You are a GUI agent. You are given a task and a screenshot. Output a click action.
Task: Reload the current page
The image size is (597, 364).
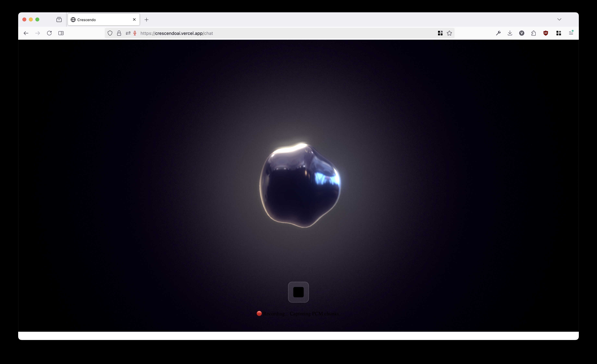[49, 33]
